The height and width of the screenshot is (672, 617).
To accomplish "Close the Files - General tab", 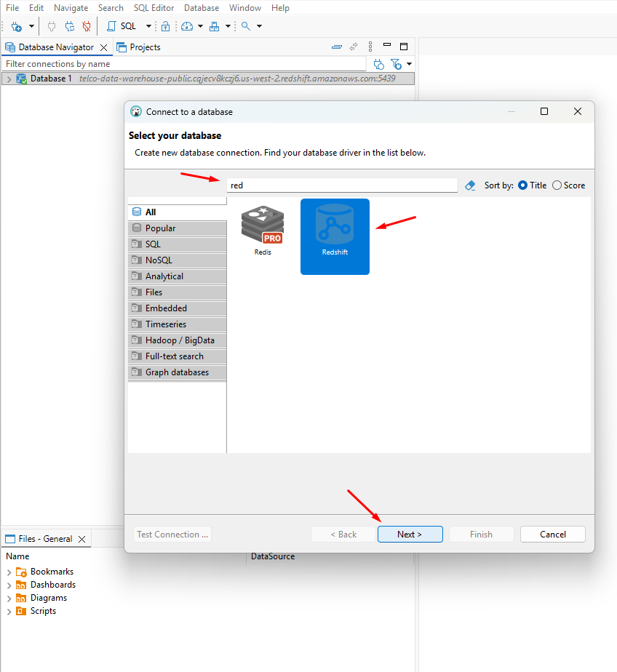I will [x=82, y=539].
